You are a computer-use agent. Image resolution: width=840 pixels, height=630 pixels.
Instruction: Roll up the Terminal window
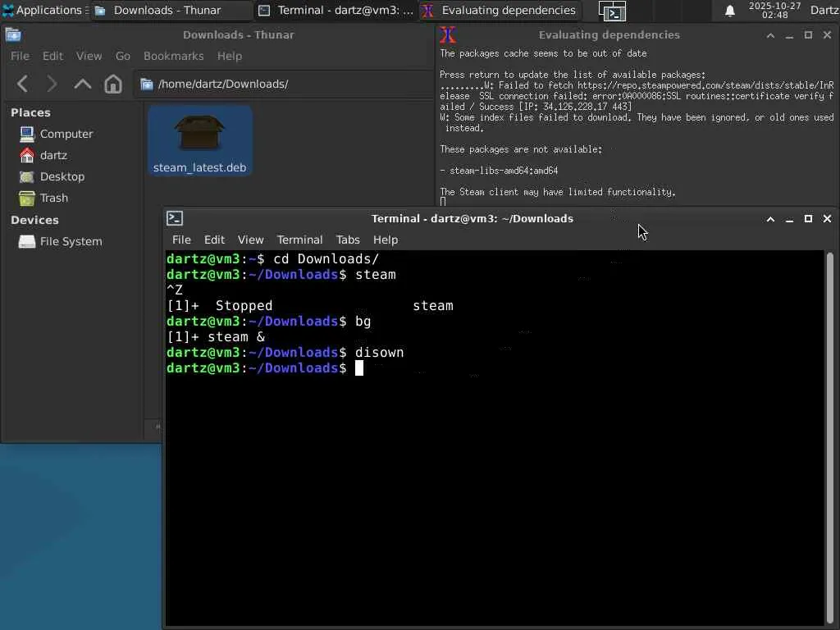770,219
